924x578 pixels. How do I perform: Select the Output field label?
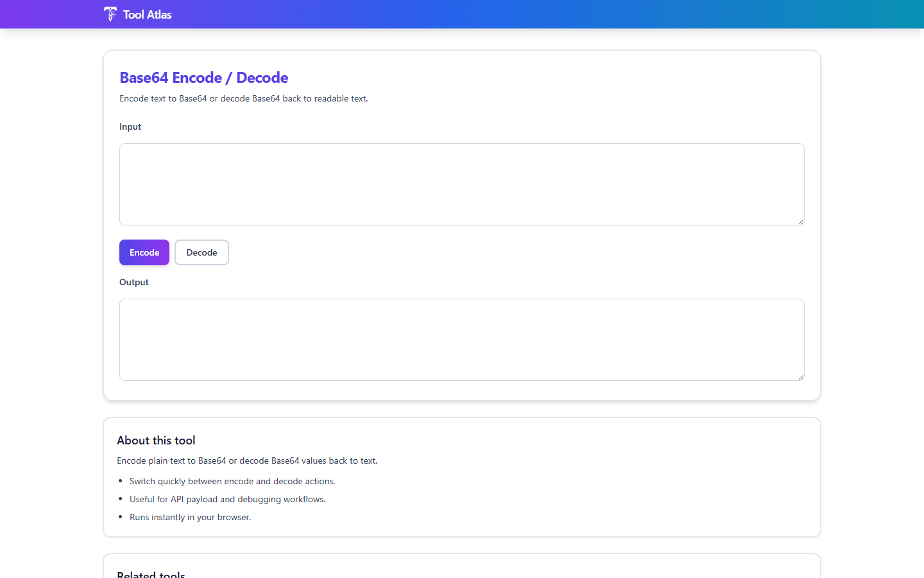point(134,282)
